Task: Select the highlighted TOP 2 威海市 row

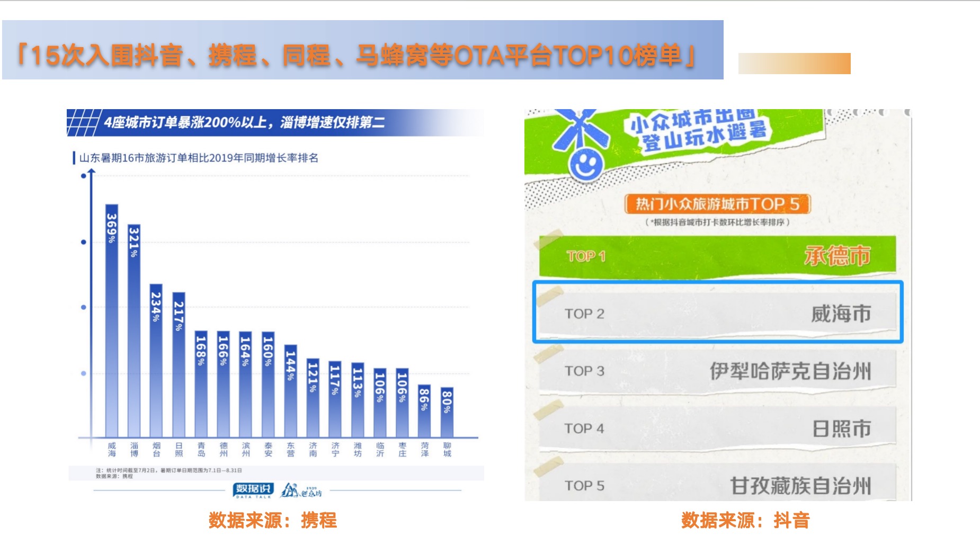Action: tap(717, 313)
